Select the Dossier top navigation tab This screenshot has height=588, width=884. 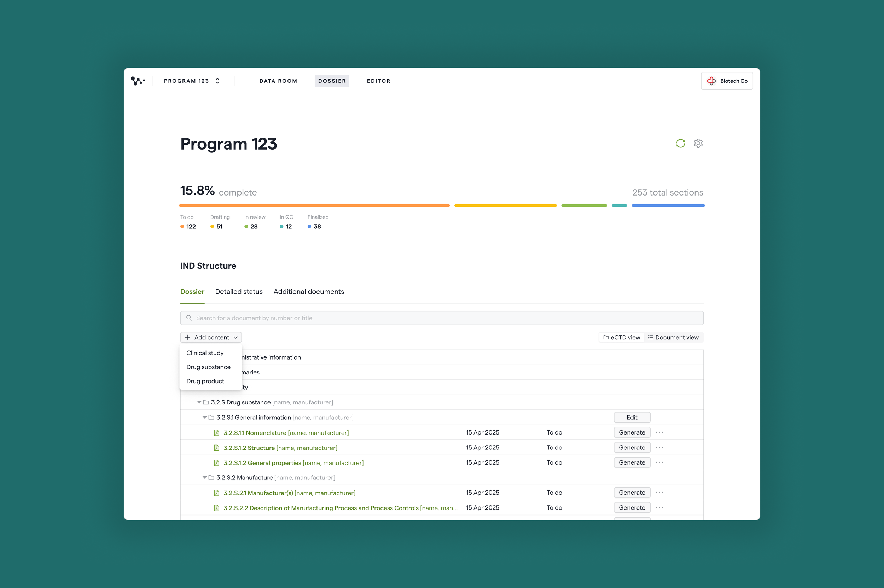[332, 81]
